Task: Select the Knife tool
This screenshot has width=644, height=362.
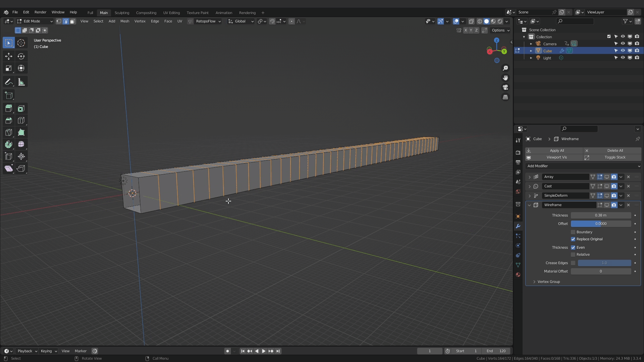Action: click(9, 132)
